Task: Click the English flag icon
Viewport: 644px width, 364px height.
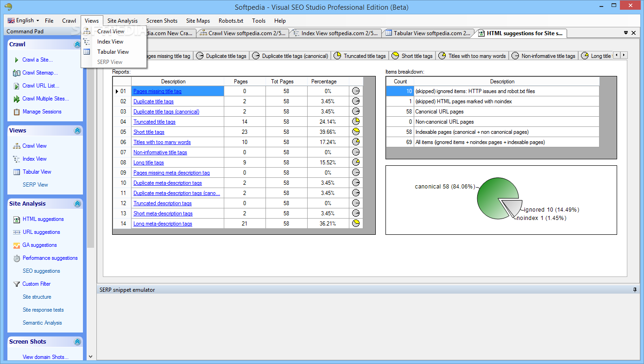Action: (x=11, y=20)
